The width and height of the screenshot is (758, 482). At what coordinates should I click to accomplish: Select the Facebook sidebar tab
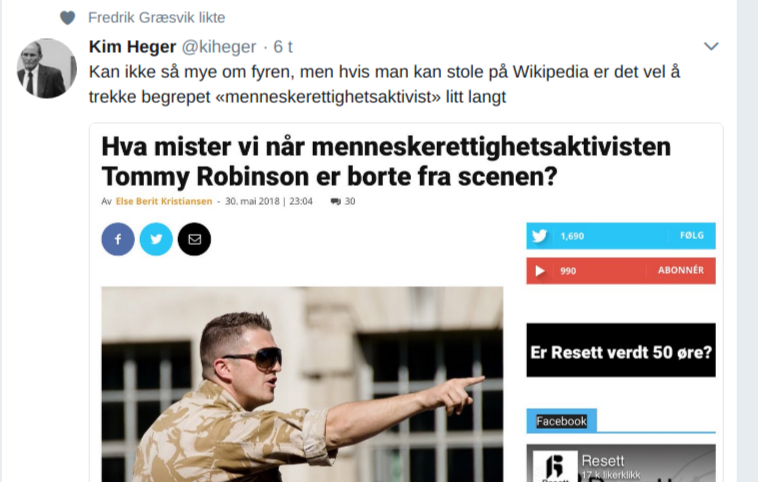pos(561,421)
